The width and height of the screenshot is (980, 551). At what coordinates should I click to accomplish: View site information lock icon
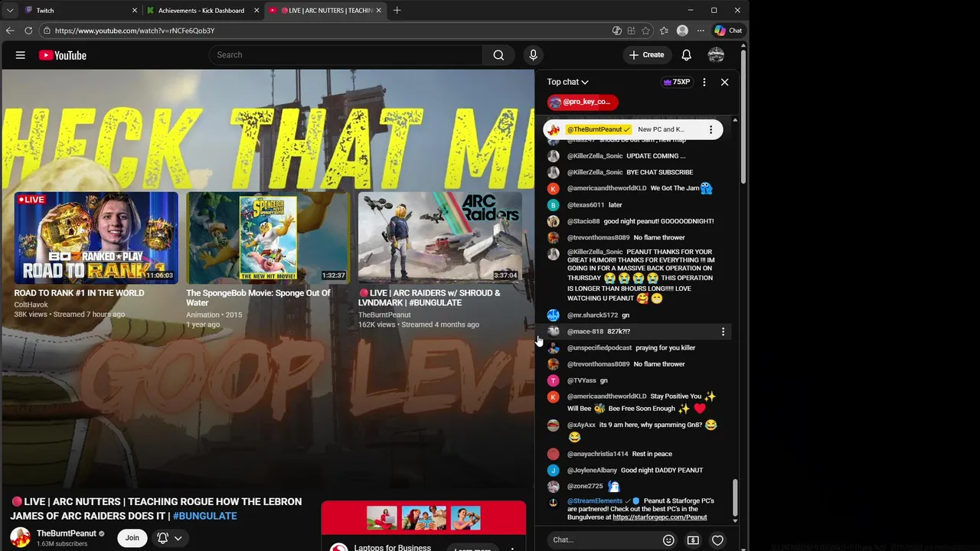[x=47, y=31]
